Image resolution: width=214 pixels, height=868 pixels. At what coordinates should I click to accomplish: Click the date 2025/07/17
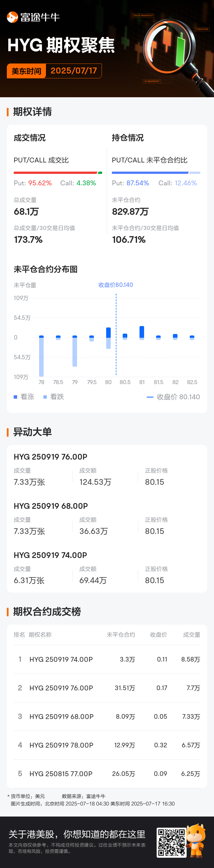74,71
